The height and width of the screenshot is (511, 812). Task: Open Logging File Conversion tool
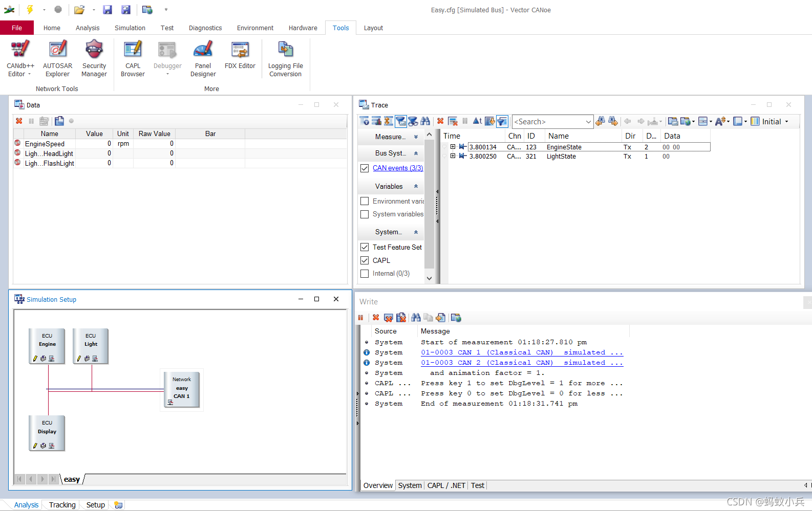tap(285, 59)
